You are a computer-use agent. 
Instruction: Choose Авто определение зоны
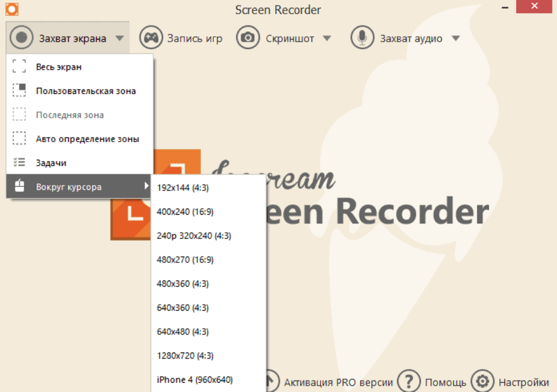(80, 139)
